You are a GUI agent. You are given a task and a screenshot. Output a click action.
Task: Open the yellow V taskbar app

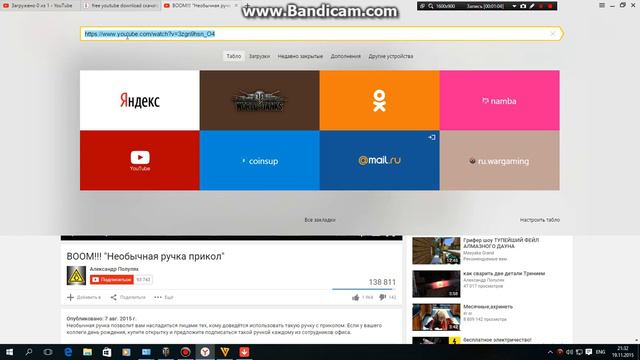click(224, 352)
